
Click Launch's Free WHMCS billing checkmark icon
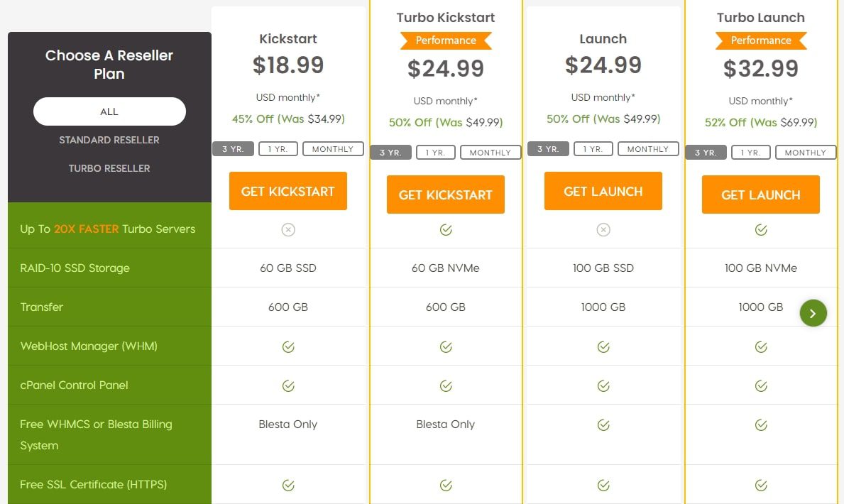pyautogui.click(x=603, y=424)
